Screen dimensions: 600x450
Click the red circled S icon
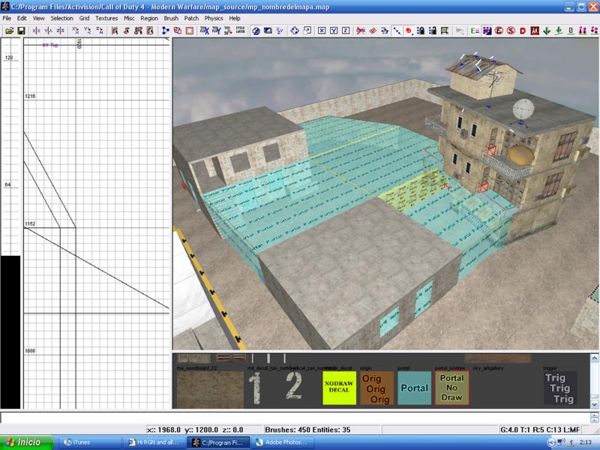tap(511, 31)
